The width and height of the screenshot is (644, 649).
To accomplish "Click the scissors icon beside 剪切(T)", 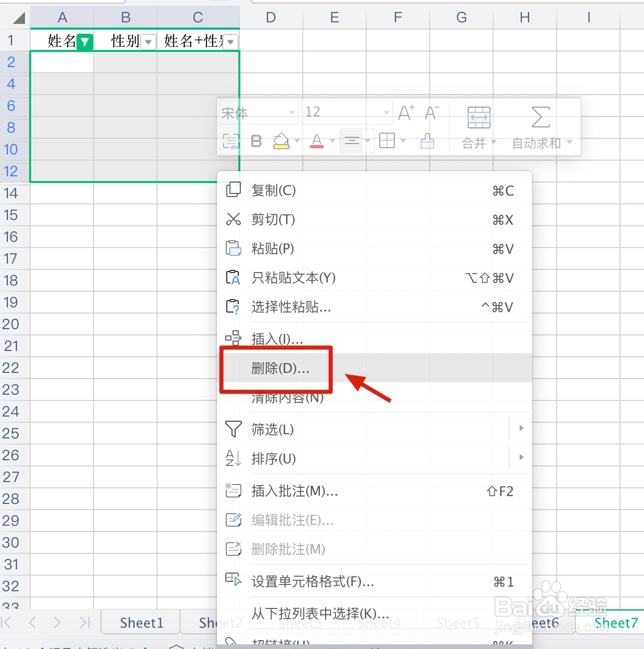I will (233, 219).
